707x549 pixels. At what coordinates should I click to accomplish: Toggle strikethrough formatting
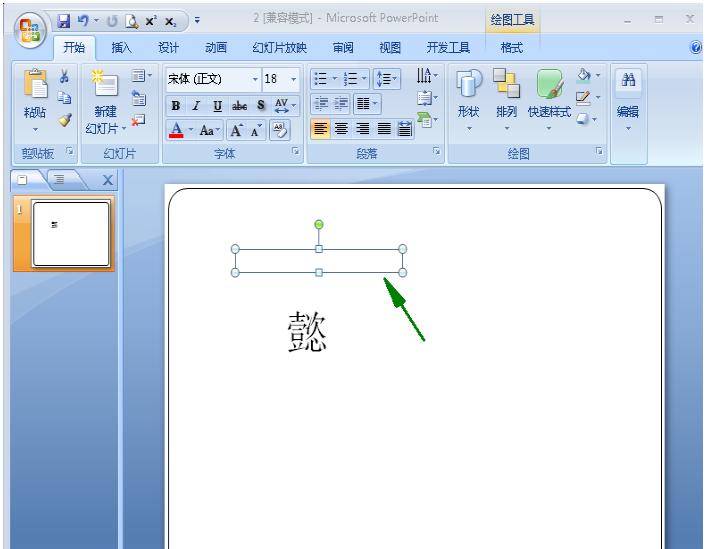coord(239,106)
